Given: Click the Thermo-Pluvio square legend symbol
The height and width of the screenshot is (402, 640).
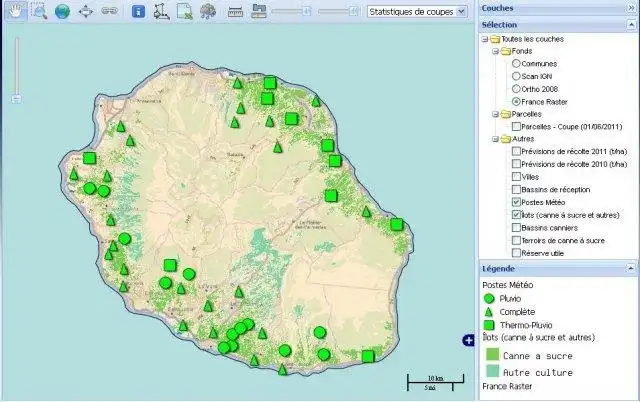Looking at the screenshot, I should coord(489,325).
